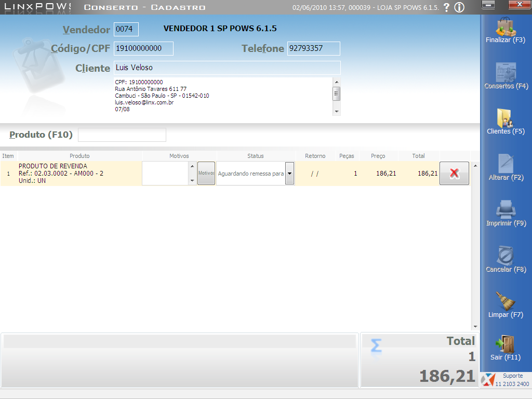Select the 'PRODUTO DE REVENDA' product cell
The image size is (532, 399).
[79, 174]
